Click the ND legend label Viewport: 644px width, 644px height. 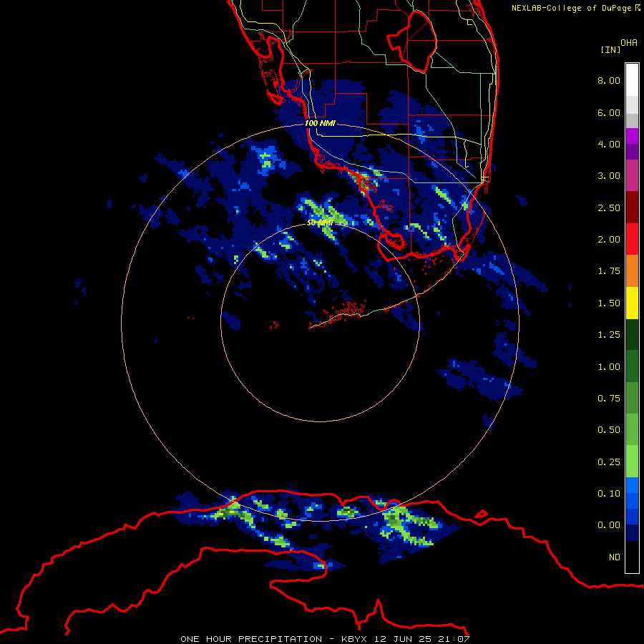(x=615, y=557)
